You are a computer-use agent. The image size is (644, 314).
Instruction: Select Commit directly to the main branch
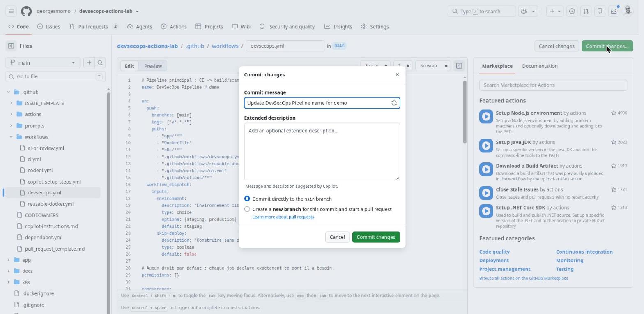[x=247, y=199]
